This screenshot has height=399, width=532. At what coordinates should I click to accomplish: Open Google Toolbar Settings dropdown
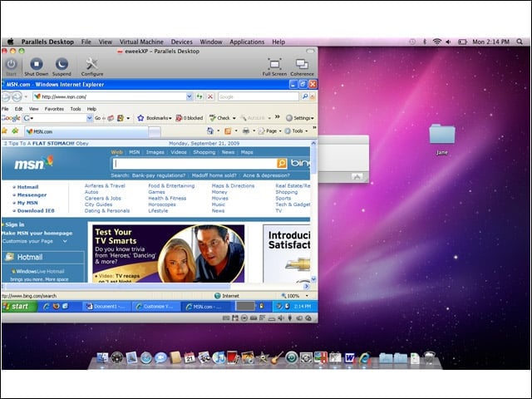coord(313,118)
